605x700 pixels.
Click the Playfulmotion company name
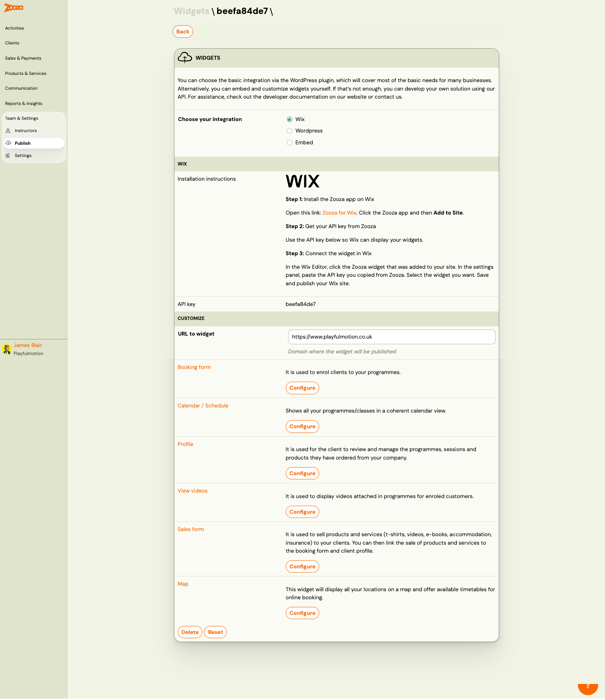pos(28,354)
